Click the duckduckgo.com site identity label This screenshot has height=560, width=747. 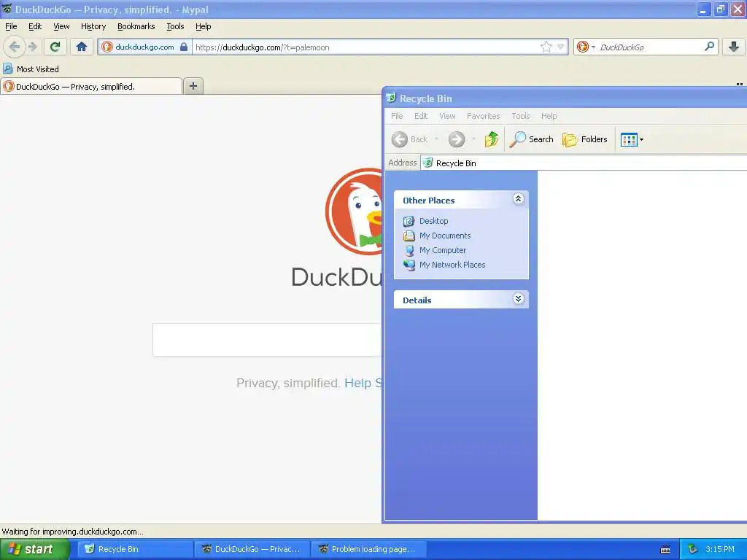pos(145,47)
